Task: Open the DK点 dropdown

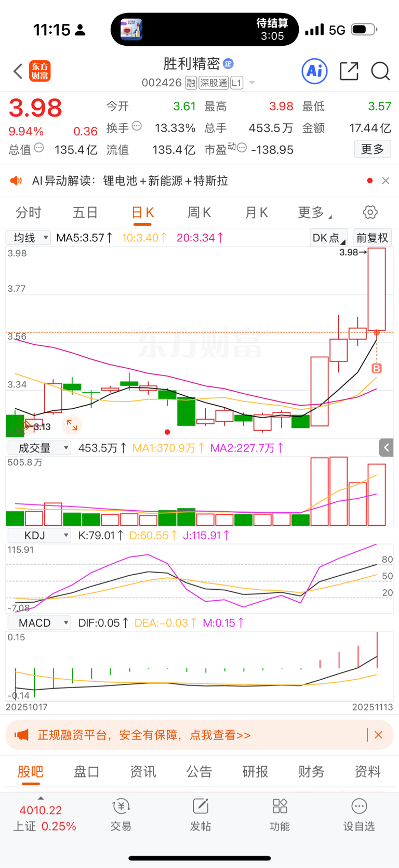Action: (x=329, y=238)
